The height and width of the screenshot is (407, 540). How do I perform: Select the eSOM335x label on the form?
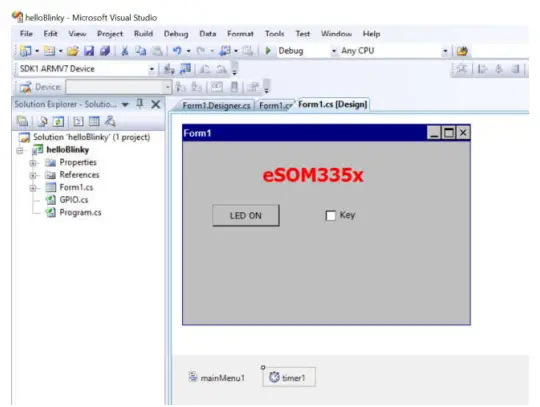pyautogui.click(x=313, y=175)
